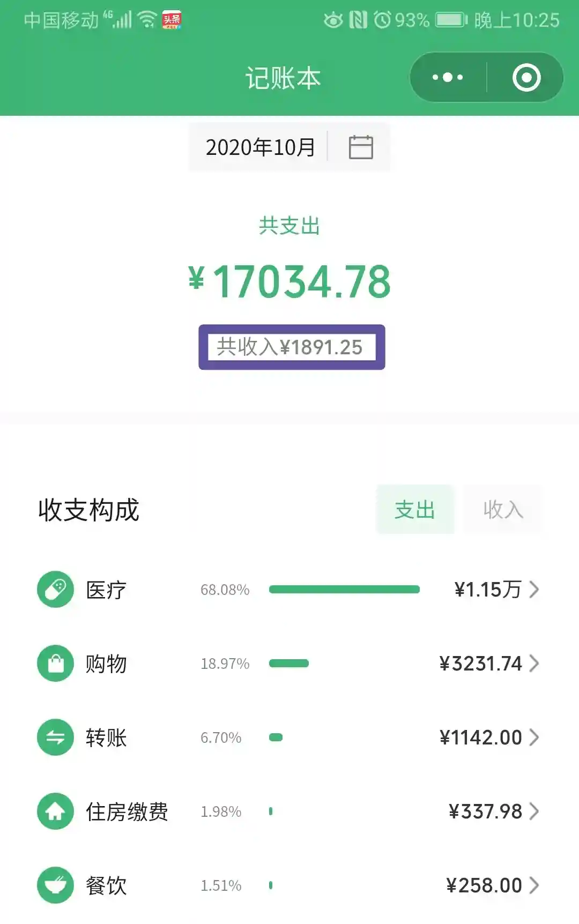Expand 医疗 details via chevron arrow
Viewport: 579px width, 924px height.
tap(534, 590)
